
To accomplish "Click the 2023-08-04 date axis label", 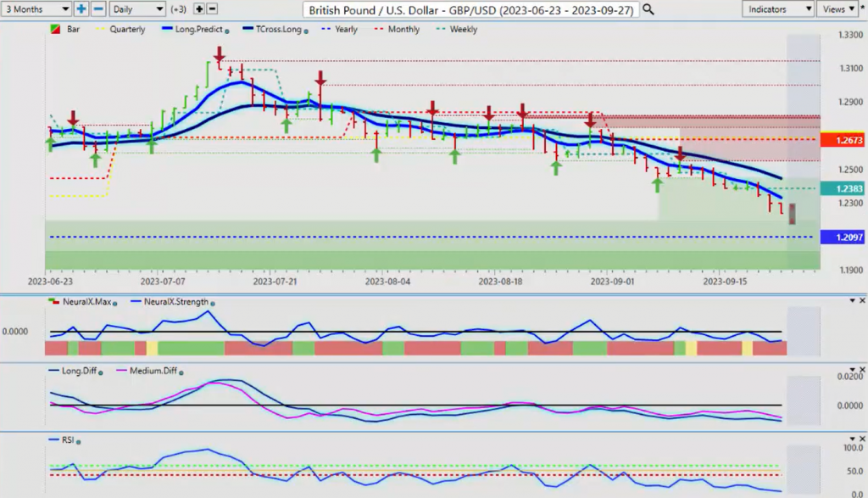I will point(387,282).
